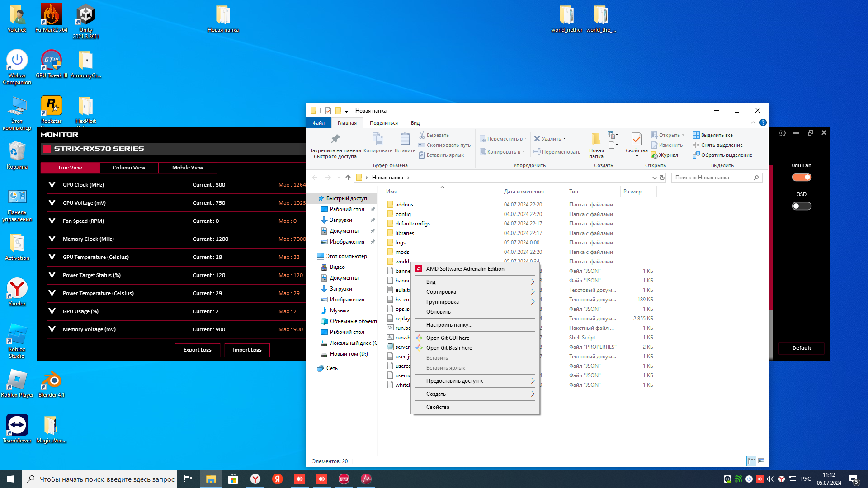Select Загрузки under Быстрый доступ

(341, 220)
